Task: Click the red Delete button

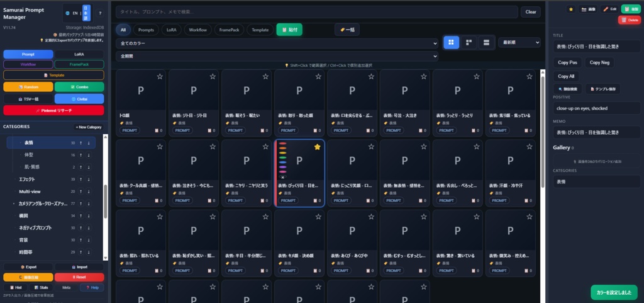Action: pyautogui.click(x=629, y=20)
